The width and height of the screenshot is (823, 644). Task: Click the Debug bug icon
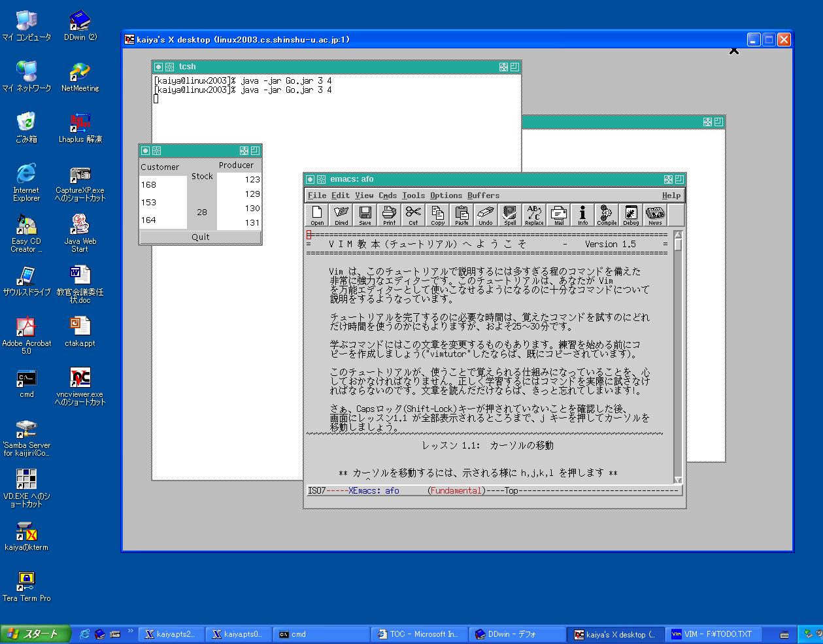(631, 215)
